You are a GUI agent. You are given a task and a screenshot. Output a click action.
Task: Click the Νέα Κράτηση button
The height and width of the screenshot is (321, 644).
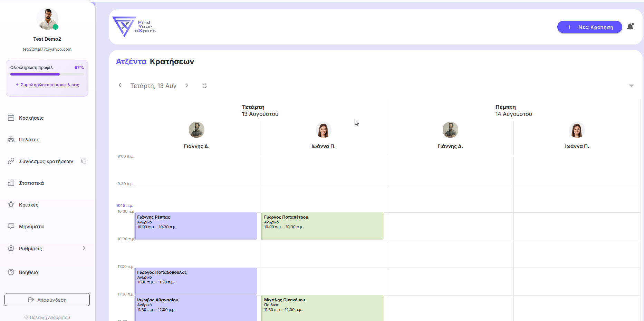(589, 27)
